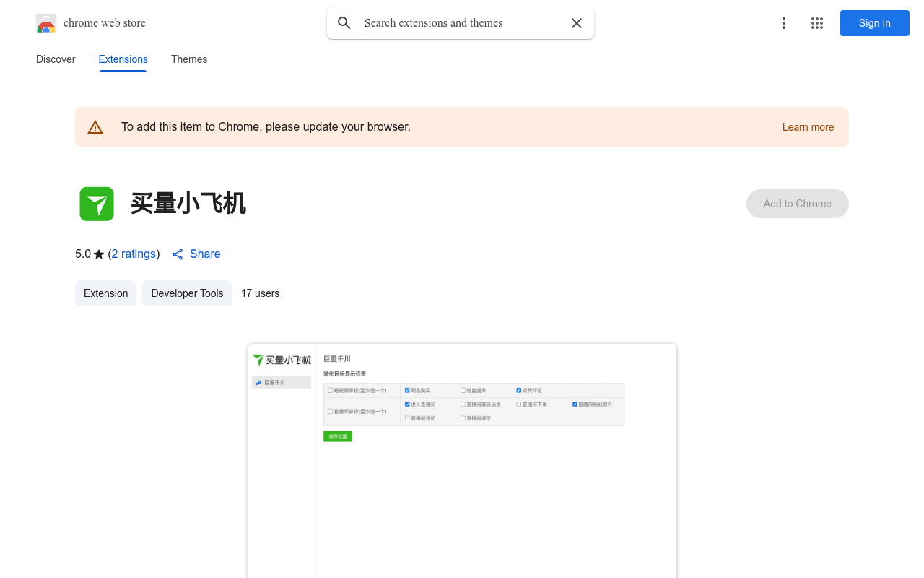The height and width of the screenshot is (578, 924).
Task: Open the three-dot more options menu
Action: point(783,23)
